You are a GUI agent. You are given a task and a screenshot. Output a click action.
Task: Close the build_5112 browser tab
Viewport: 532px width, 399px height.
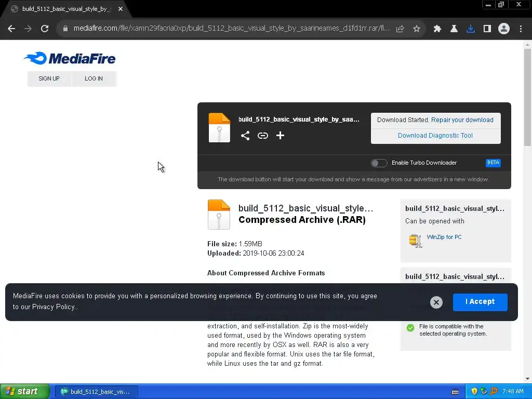click(121, 9)
